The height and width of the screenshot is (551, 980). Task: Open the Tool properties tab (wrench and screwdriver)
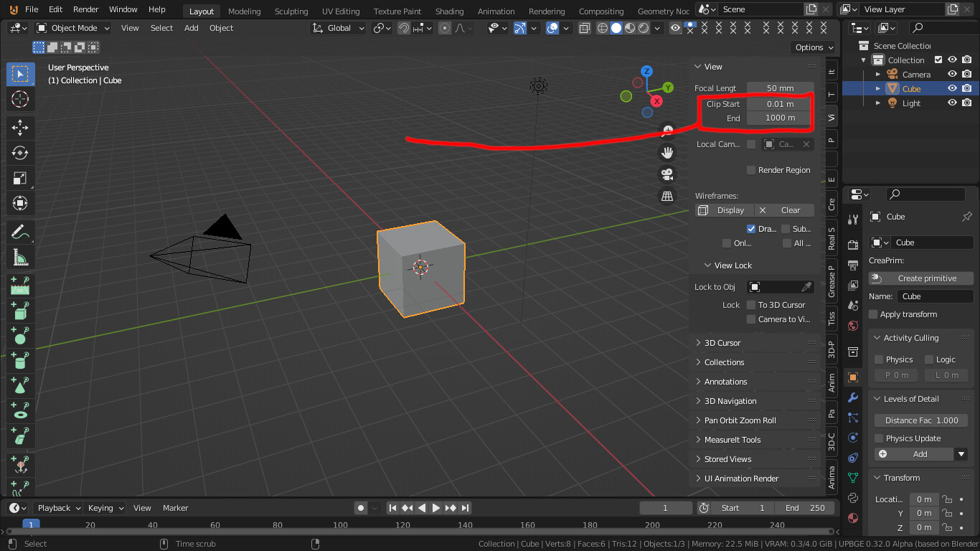pyautogui.click(x=853, y=220)
